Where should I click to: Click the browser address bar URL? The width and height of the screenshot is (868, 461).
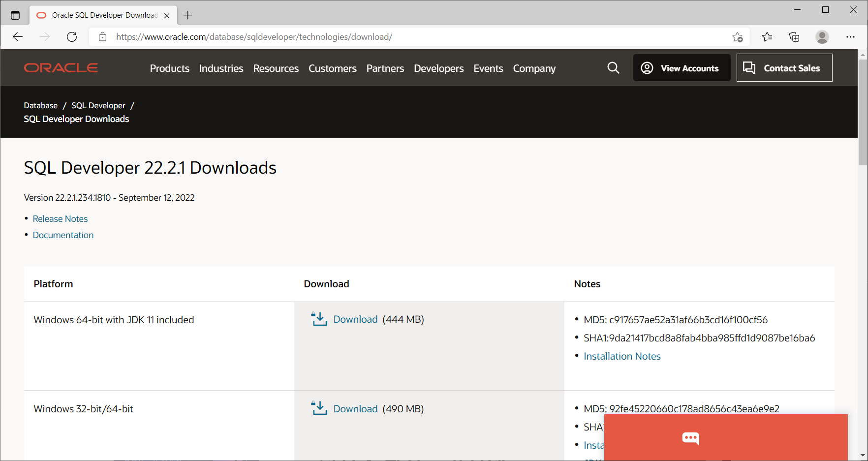(x=254, y=37)
